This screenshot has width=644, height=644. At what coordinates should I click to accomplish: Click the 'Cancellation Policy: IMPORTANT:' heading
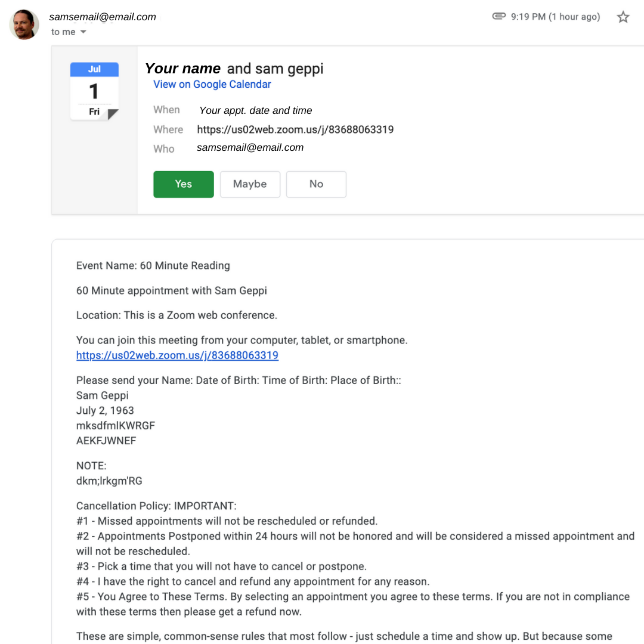coord(156,506)
